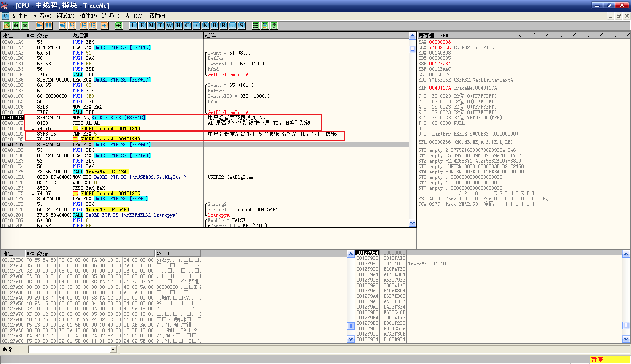Image resolution: width=631 pixels, height=364 pixels.
Task: Open the Memory map (M) window
Action: click(x=151, y=25)
